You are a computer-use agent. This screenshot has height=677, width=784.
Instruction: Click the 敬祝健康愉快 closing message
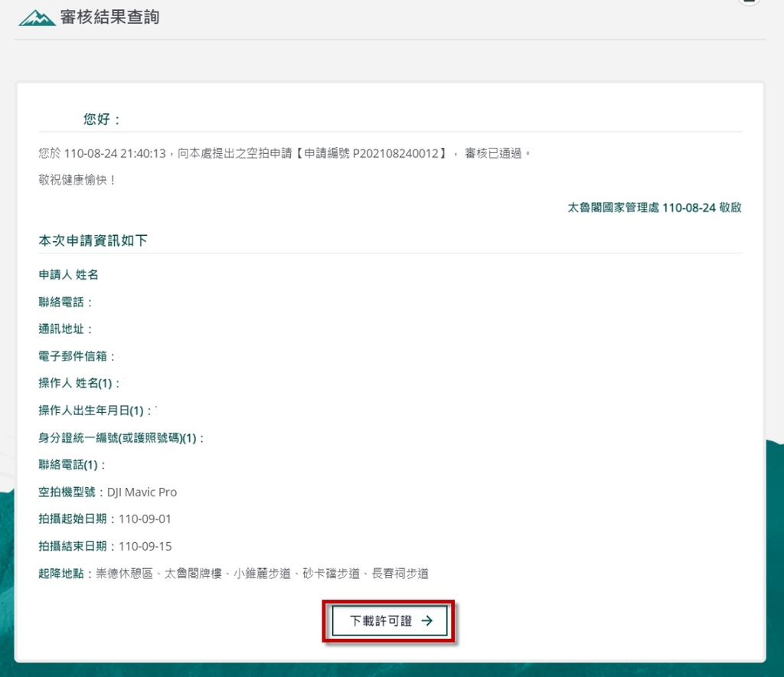coord(68,180)
